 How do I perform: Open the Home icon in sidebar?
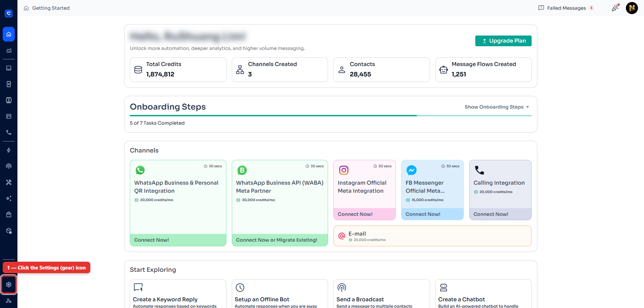coord(9,34)
